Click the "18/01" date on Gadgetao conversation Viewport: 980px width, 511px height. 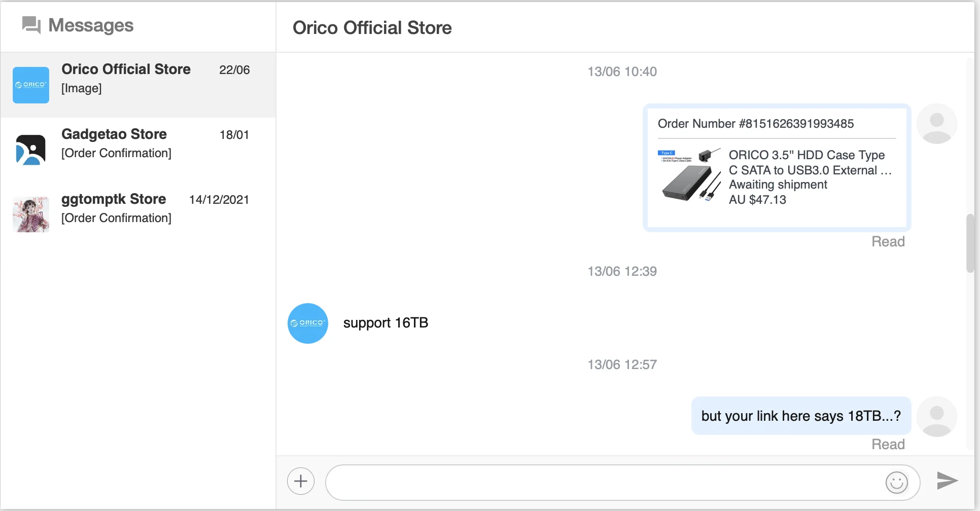point(234,135)
